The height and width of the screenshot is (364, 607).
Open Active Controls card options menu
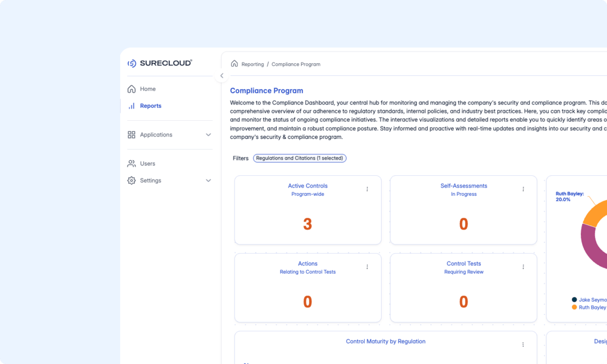(367, 189)
